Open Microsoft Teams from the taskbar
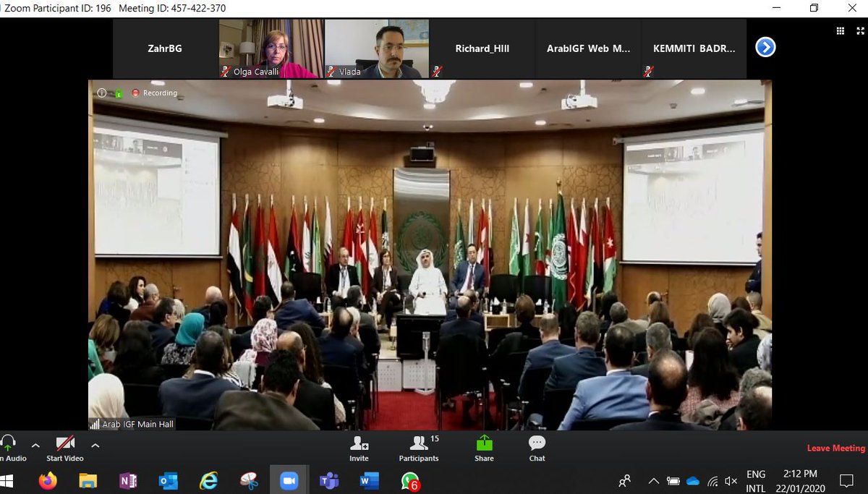The height and width of the screenshot is (494, 868). 329,480
